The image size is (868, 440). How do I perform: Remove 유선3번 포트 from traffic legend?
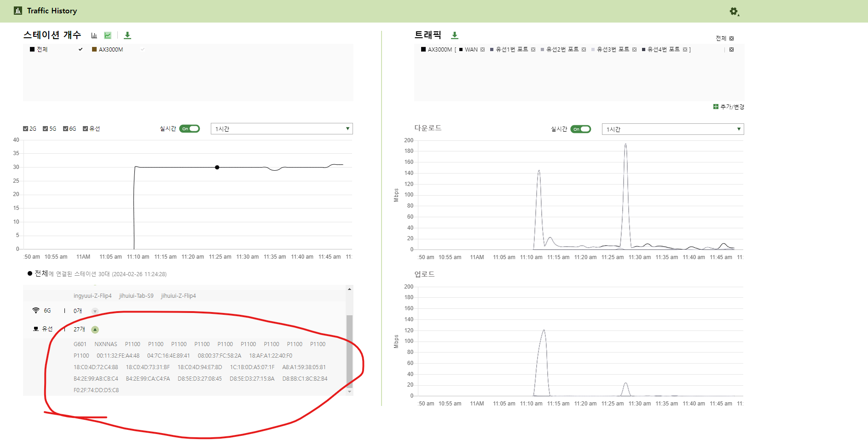click(x=634, y=50)
